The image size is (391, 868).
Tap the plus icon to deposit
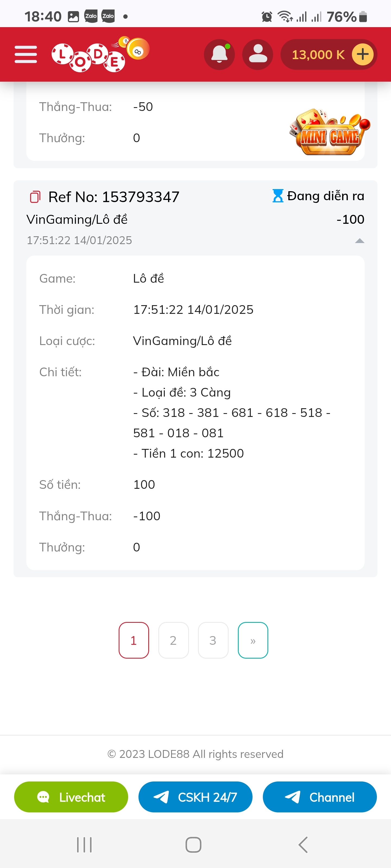[363, 55]
